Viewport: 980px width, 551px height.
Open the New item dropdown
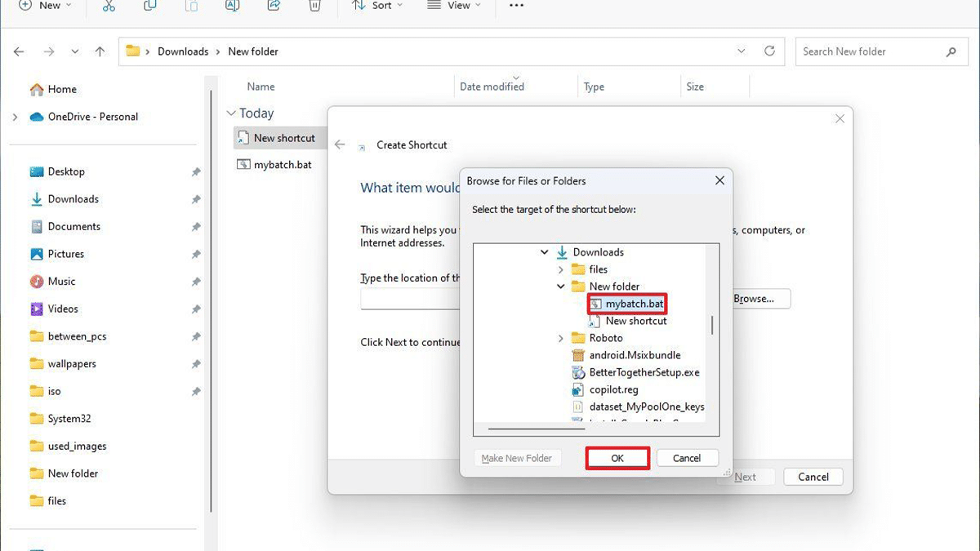click(45, 6)
